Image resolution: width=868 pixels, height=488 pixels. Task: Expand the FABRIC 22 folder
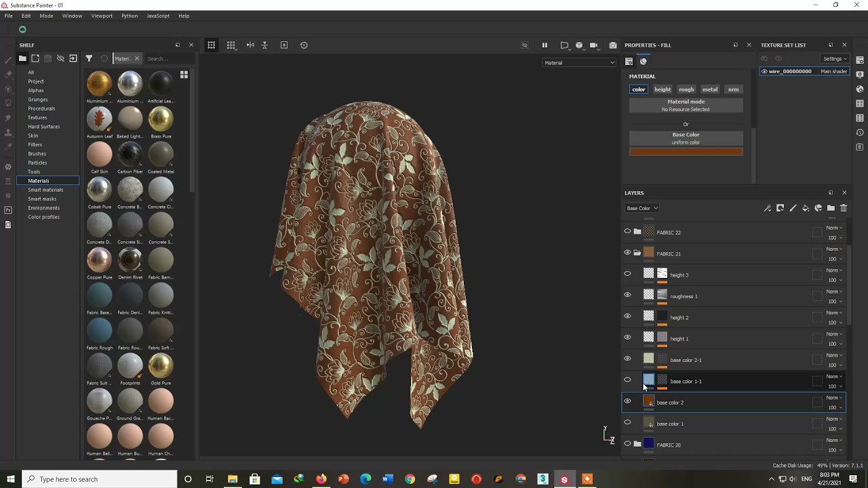(x=637, y=232)
